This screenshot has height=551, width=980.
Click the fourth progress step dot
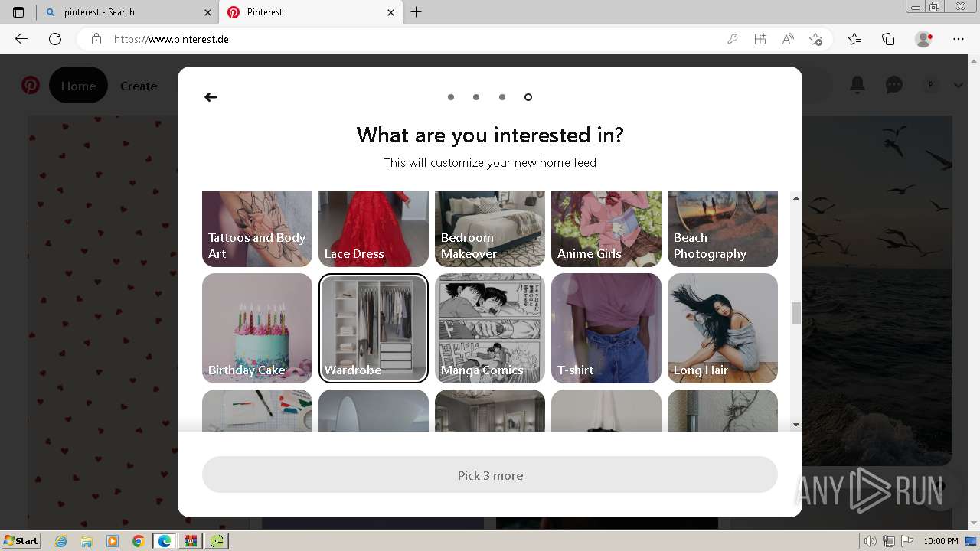click(528, 97)
